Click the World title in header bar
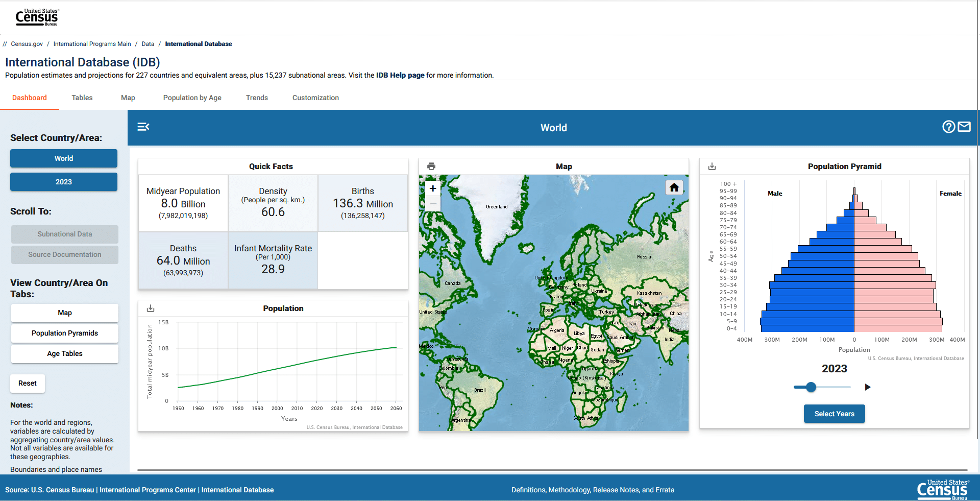 (554, 128)
